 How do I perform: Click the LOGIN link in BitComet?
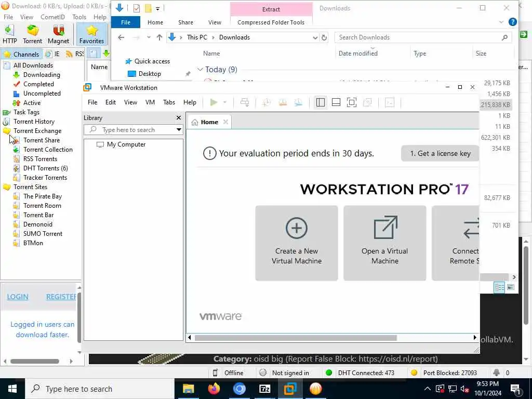(x=18, y=297)
